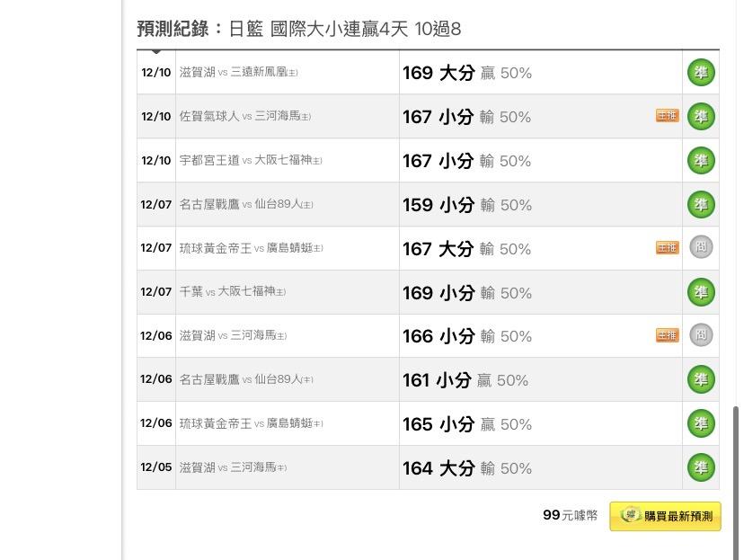Open 宇都宮王道 vs 大阪七福神 match link

(x=250, y=161)
